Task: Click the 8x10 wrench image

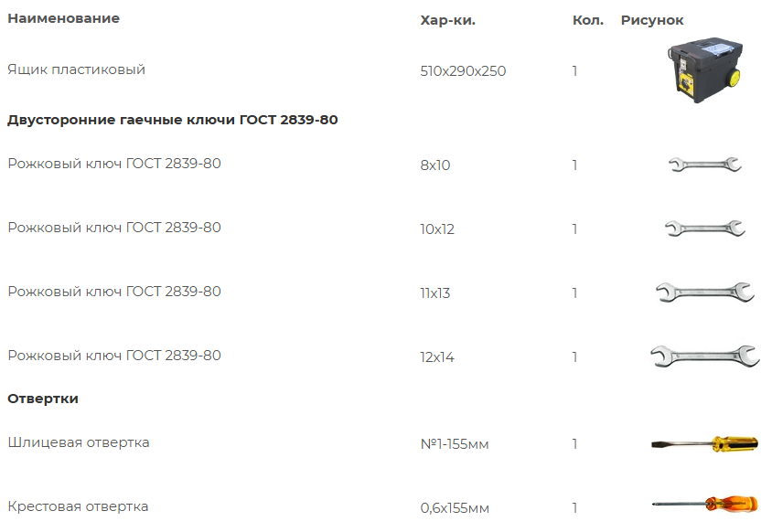Action: (x=704, y=165)
